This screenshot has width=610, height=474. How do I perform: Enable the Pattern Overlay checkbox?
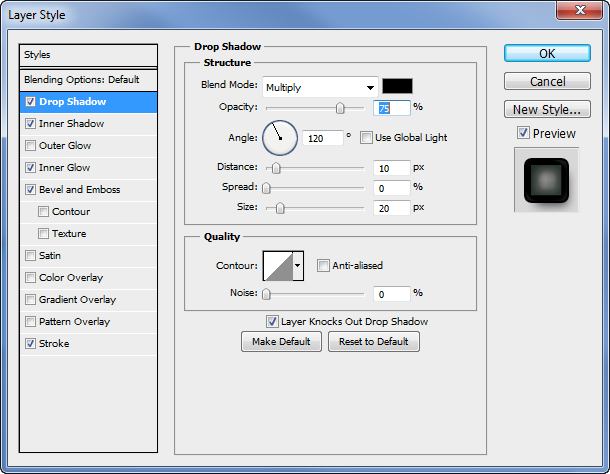[30, 321]
